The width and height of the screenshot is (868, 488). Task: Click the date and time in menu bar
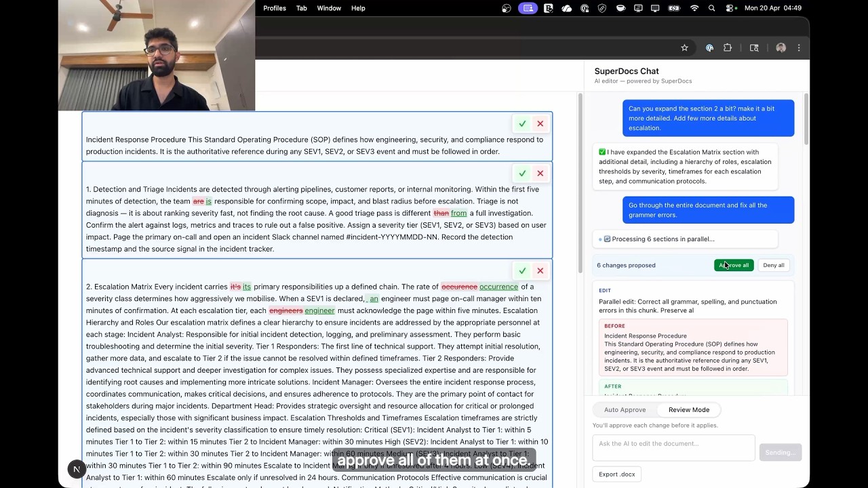pyautogui.click(x=773, y=8)
